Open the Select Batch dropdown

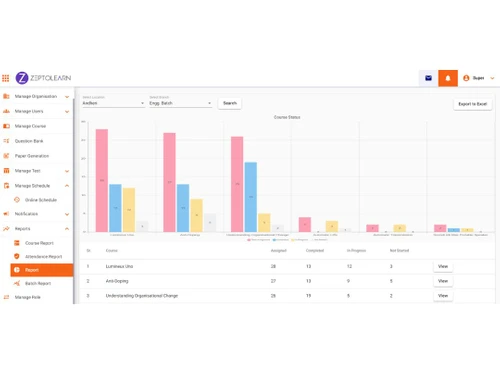pyautogui.click(x=180, y=103)
